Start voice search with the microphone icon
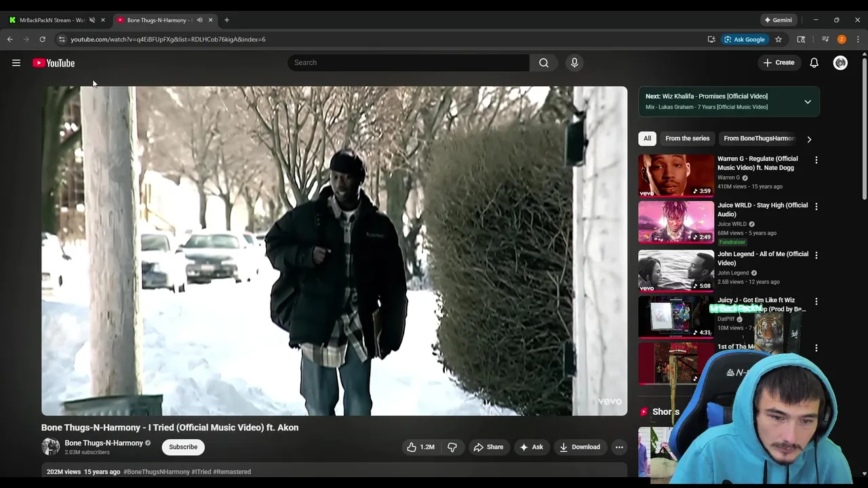The image size is (868, 488). (x=574, y=63)
